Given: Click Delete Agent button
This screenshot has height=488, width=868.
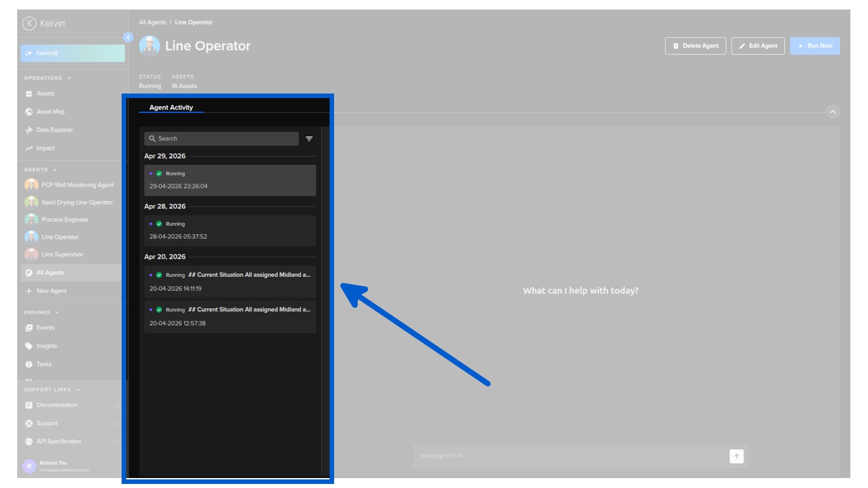Looking at the screenshot, I should click(x=695, y=46).
